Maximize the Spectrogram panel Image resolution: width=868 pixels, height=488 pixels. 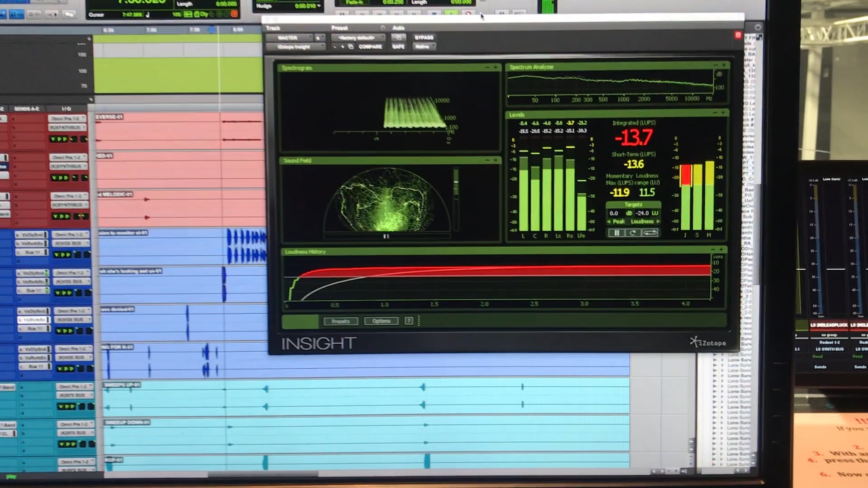pyautogui.click(x=495, y=68)
